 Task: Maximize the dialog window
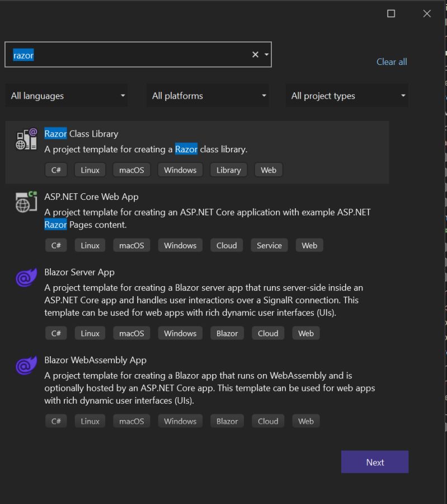[391, 13]
